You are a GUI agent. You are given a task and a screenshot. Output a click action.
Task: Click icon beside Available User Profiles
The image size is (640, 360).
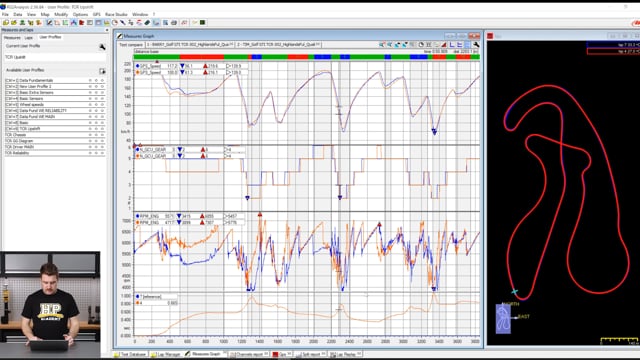pyautogui.click(x=102, y=71)
